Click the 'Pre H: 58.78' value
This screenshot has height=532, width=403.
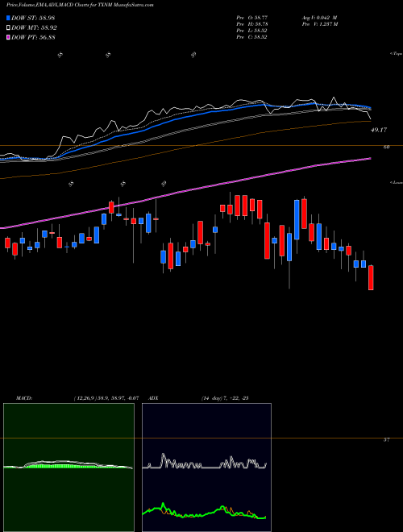(252, 24)
